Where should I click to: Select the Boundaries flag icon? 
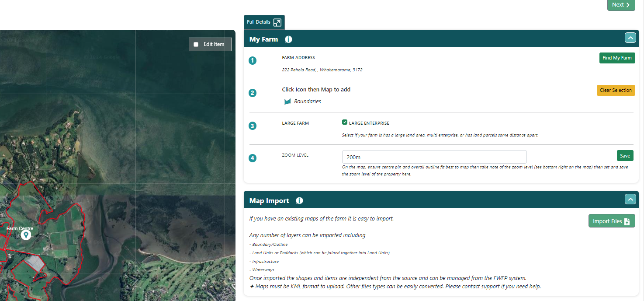click(287, 101)
